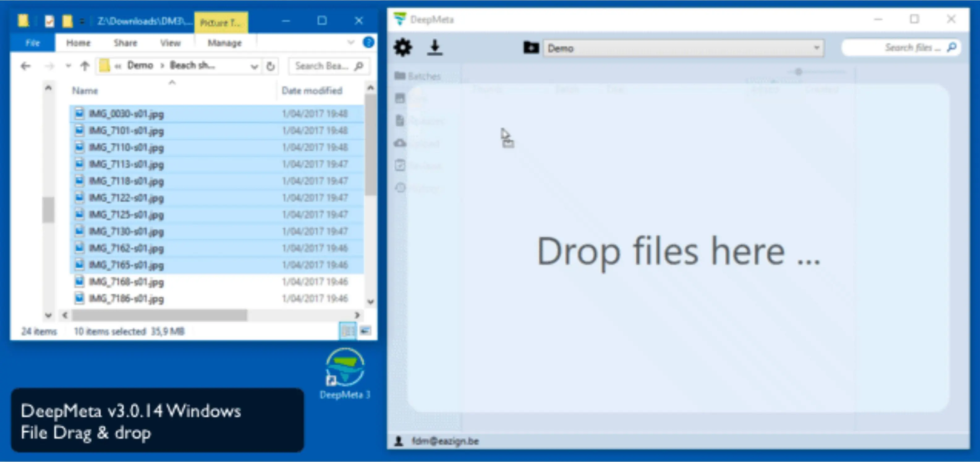Expand the address bar history dropdown
Screen dimensions: 980x462
pos(254,66)
